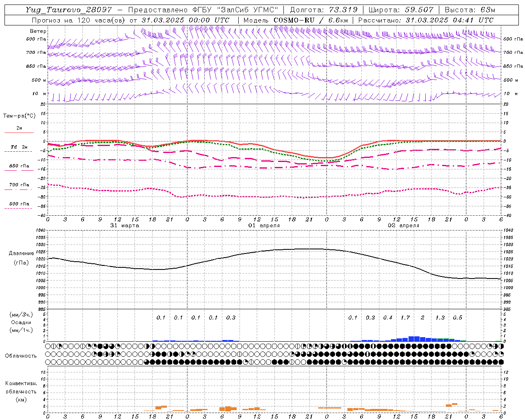Click the 31 марта date label
The width and height of the screenshot is (525, 420).
(x=125, y=226)
